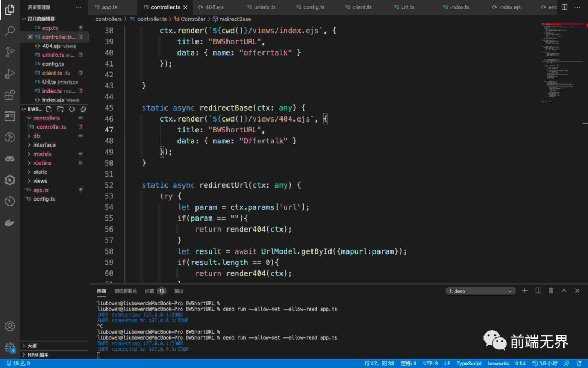Open the Docker whale icon view
The width and height of the screenshot is (588, 368).
[10, 222]
